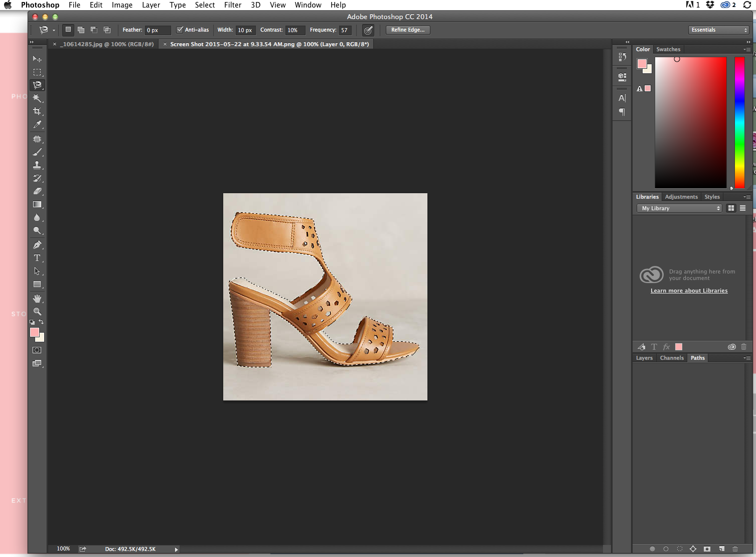
Task: Select the Rectangular Marquee tool
Action: coord(37,72)
